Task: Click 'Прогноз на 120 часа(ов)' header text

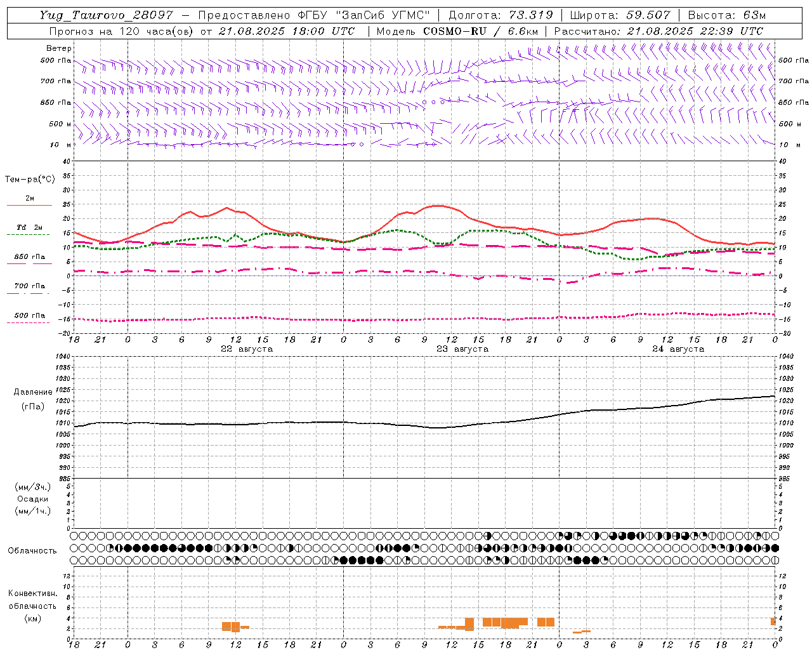Action: click(x=122, y=31)
